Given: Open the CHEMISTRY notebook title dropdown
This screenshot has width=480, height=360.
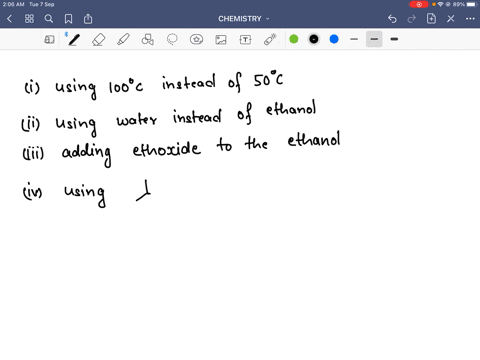Looking at the screenshot, I should coord(244,19).
